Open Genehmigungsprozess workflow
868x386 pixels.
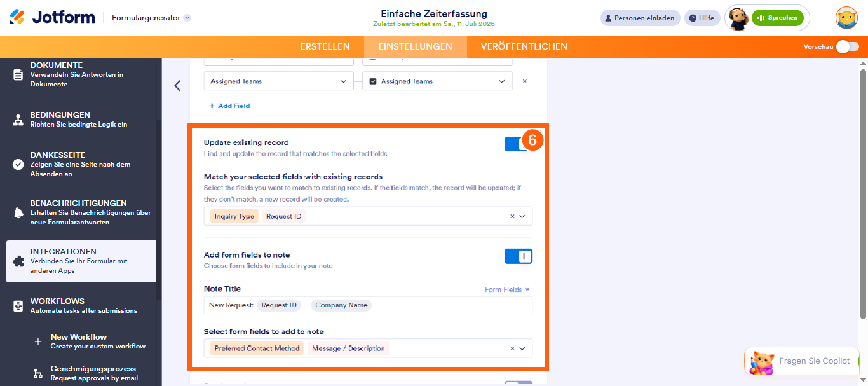(95, 373)
